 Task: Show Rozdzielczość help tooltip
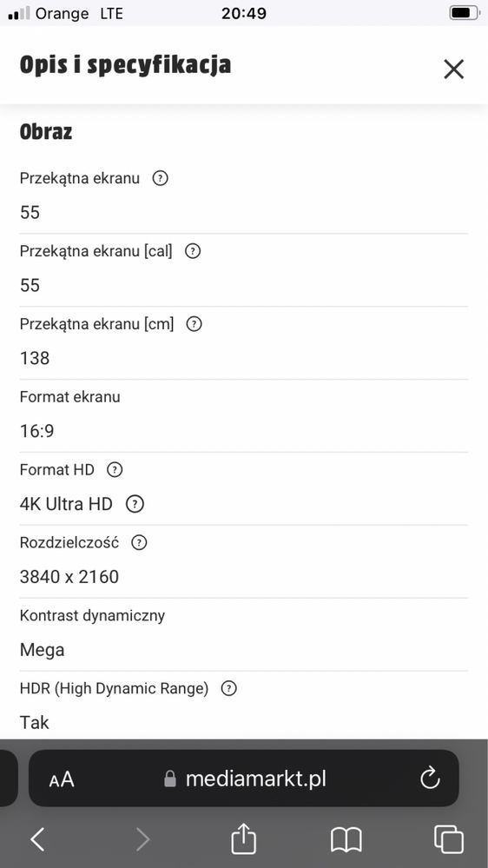coord(139,543)
